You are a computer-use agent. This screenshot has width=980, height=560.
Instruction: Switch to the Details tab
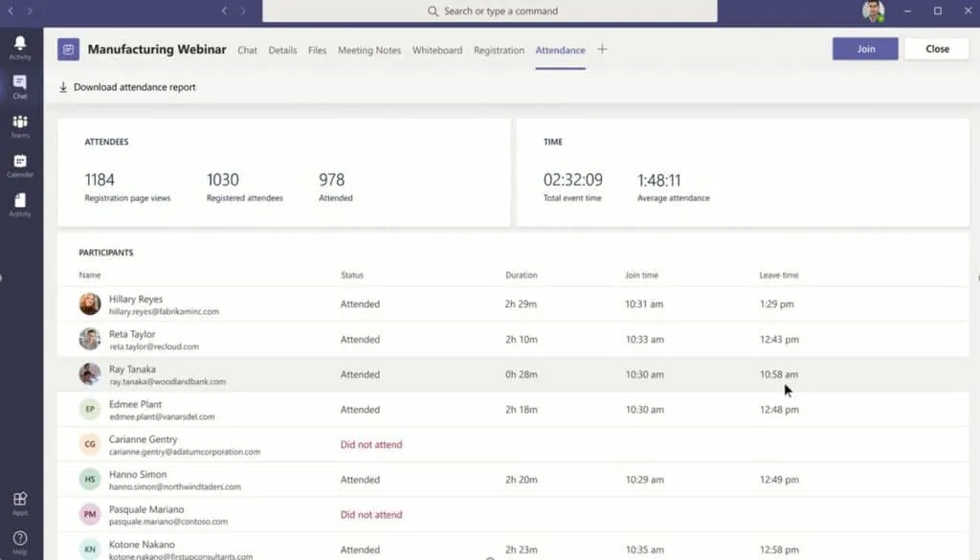pos(282,50)
